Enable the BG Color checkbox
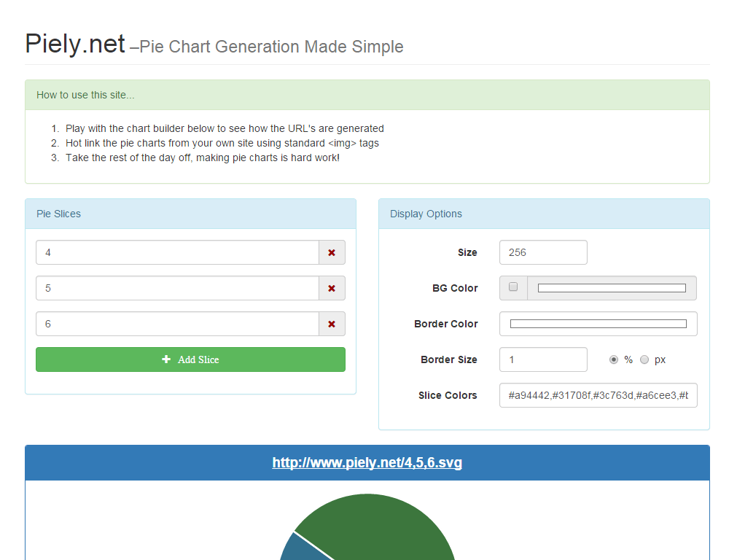Viewport: 729px width, 560px height. tap(513, 287)
